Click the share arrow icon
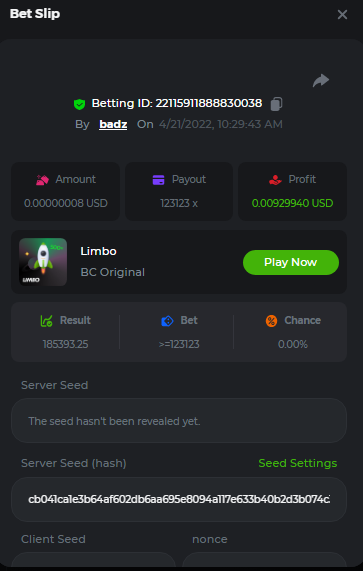 coord(321,80)
